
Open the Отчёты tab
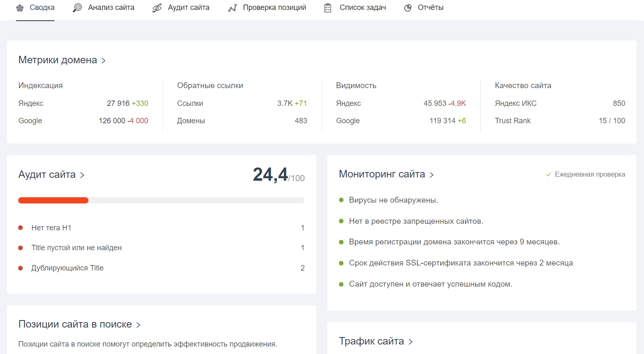(430, 8)
